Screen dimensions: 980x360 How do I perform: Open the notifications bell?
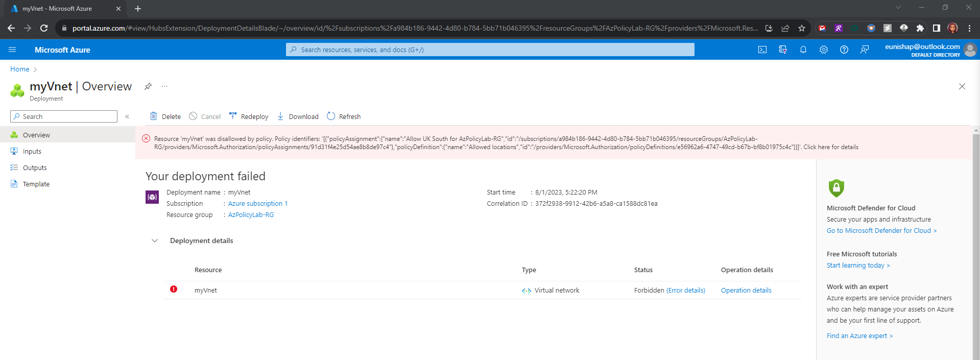click(x=803, y=50)
